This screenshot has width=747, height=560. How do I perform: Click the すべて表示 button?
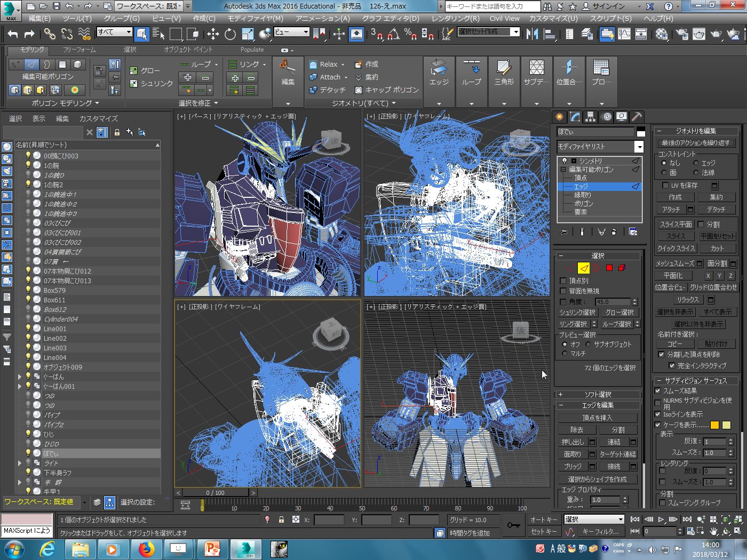coord(717,312)
